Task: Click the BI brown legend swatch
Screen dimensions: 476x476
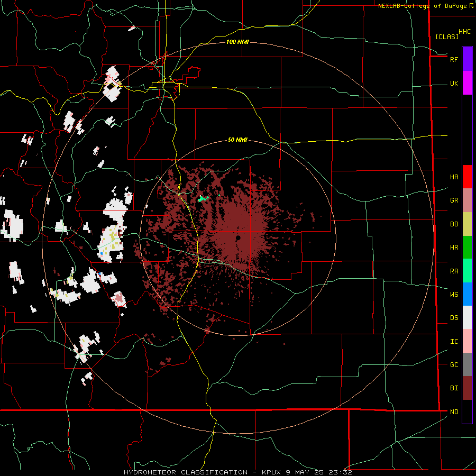Action: pyautogui.click(x=467, y=388)
